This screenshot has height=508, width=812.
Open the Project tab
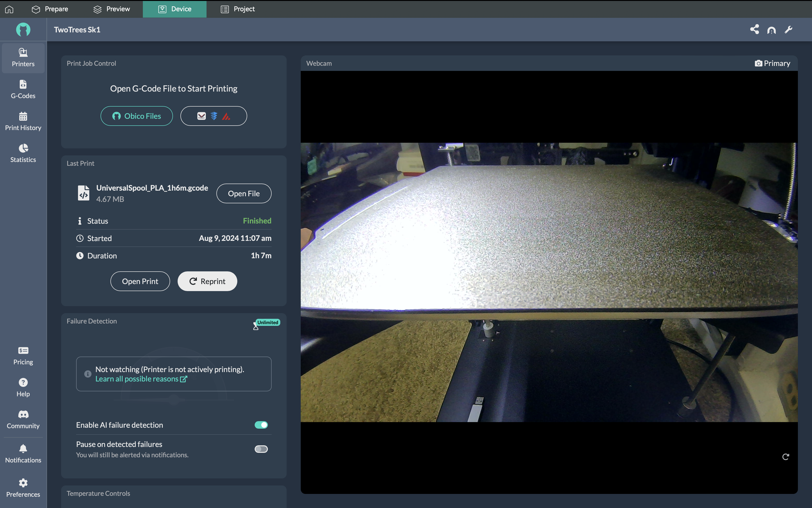tap(237, 9)
